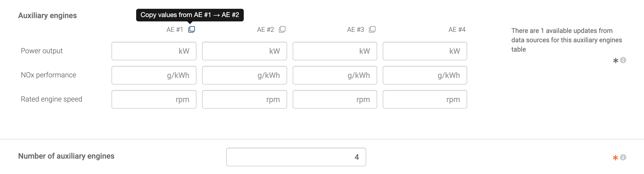Focus AE #4 power output kW field
This screenshot has height=174, width=644.
click(x=425, y=51)
